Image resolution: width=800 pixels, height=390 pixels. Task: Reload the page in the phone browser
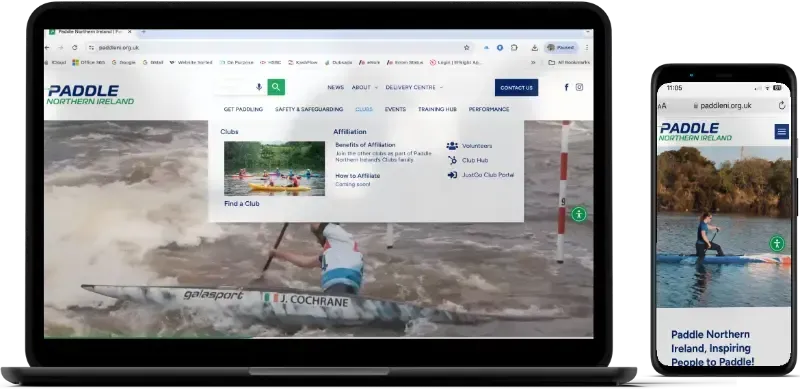782,106
